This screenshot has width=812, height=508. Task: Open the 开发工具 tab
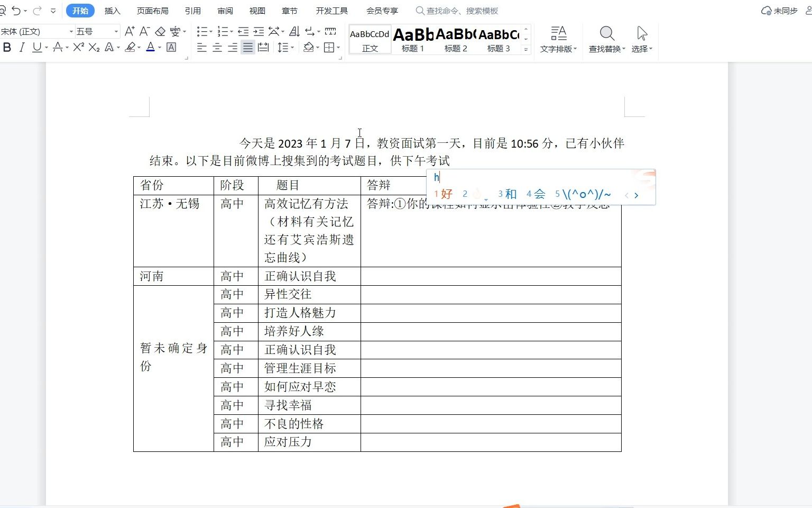pyautogui.click(x=332, y=11)
